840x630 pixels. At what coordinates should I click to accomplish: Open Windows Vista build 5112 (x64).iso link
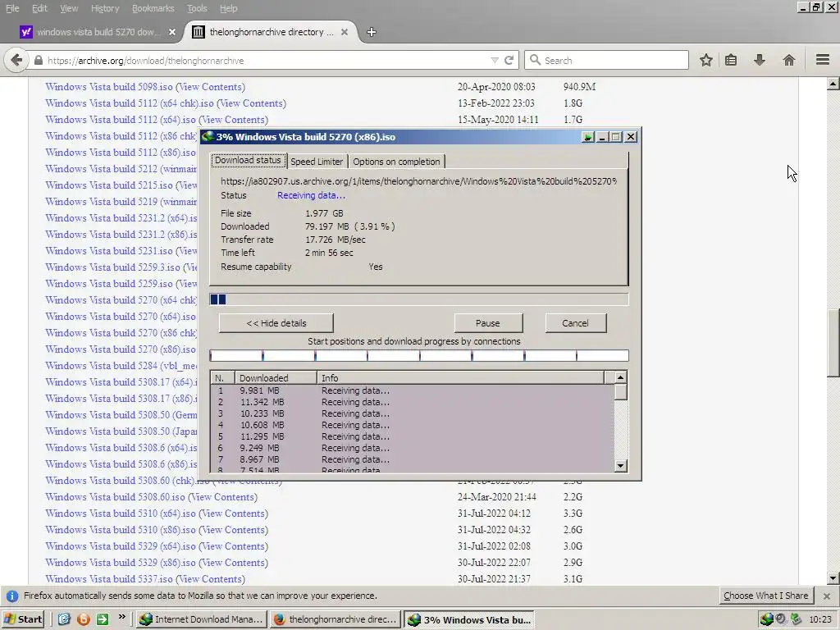(x=121, y=120)
